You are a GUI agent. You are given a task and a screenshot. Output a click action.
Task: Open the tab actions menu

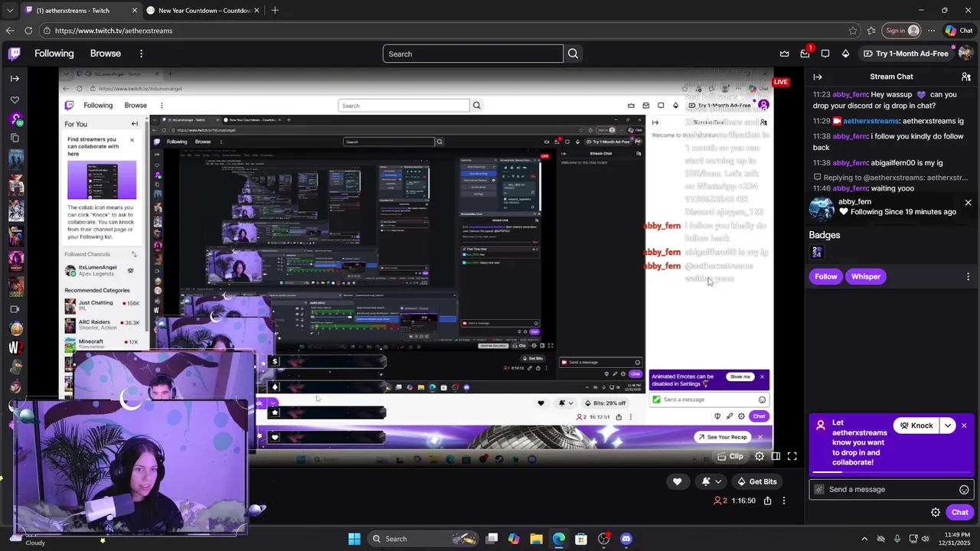9,11
